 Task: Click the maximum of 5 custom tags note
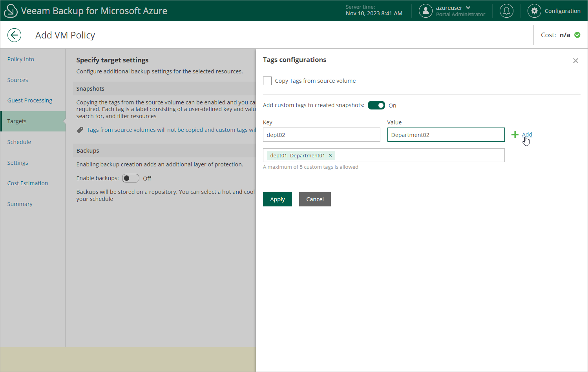[x=310, y=167]
